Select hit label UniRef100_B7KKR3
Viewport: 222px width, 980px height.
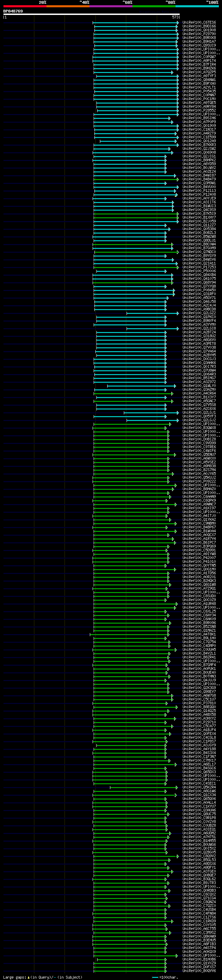click(x=199, y=145)
